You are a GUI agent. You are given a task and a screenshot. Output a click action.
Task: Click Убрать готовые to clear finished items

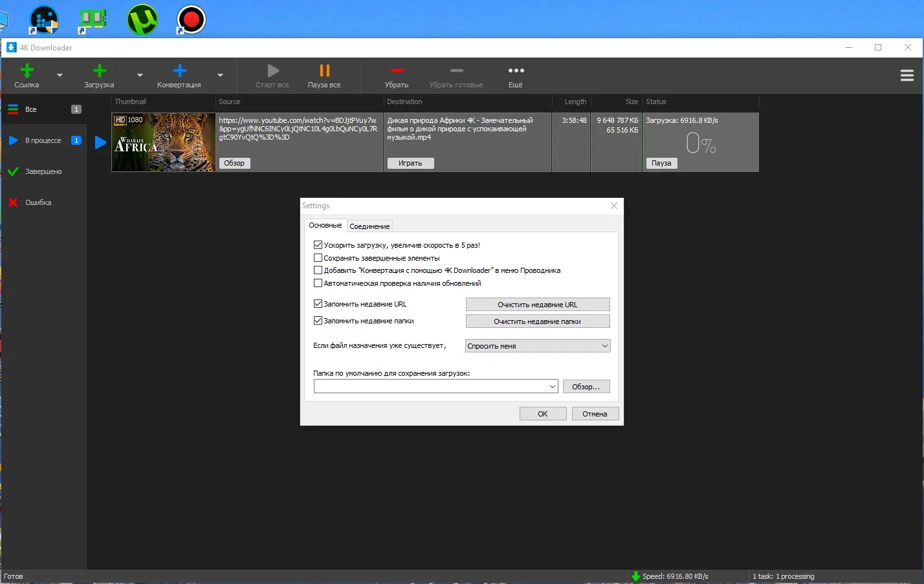[456, 76]
